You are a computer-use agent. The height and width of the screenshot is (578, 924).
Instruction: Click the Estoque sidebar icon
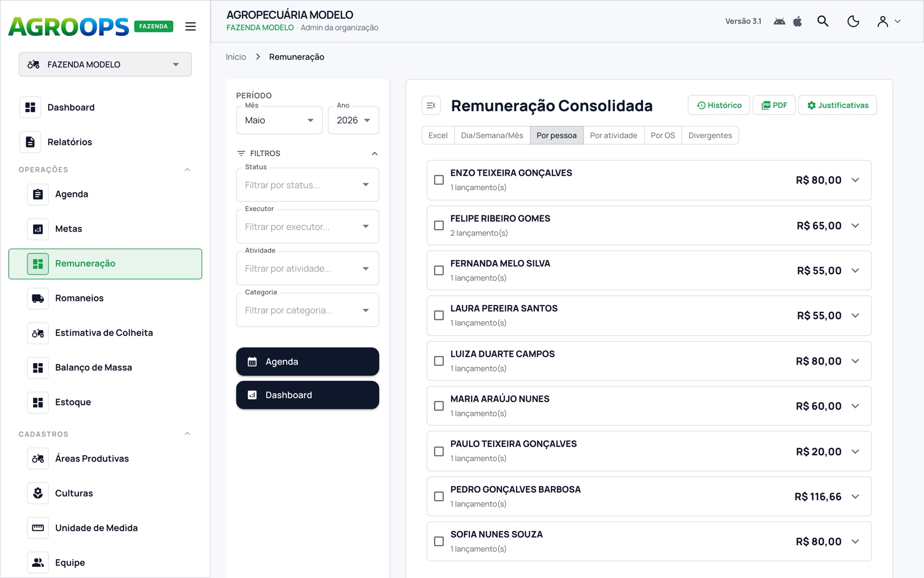point(38,402)
